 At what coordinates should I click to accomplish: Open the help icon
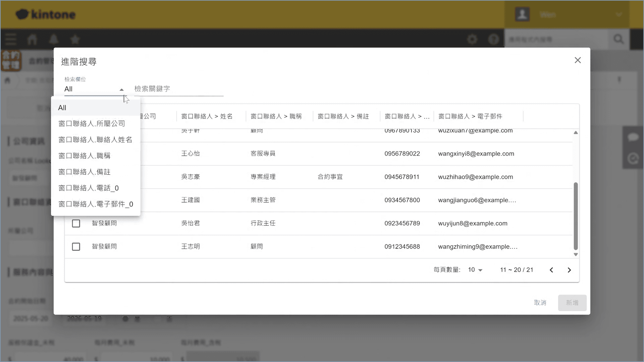tap(494, 39)
